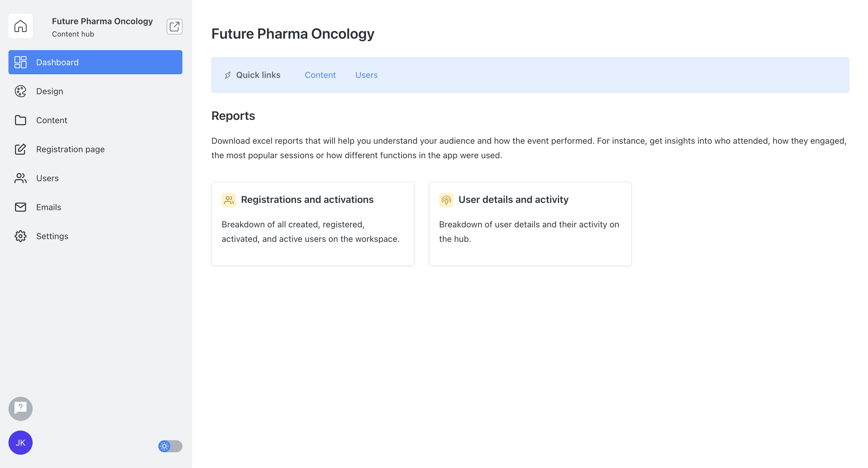Viewport: 868px width, 468px height.
Task: Select Registration page in sidebar menu
Action: tap(95, 149)
